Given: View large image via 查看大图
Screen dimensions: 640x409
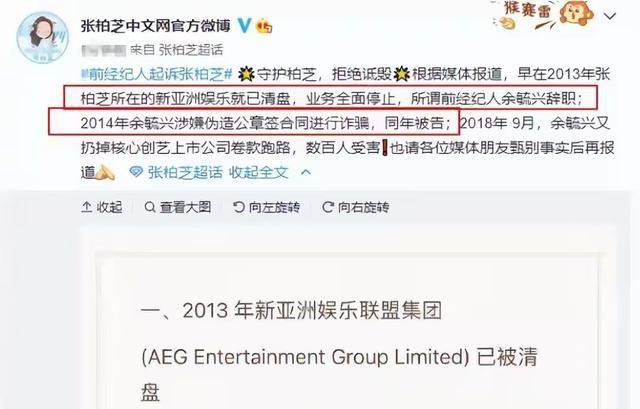Looking at the screenshot, I should [x=178, y=207].
